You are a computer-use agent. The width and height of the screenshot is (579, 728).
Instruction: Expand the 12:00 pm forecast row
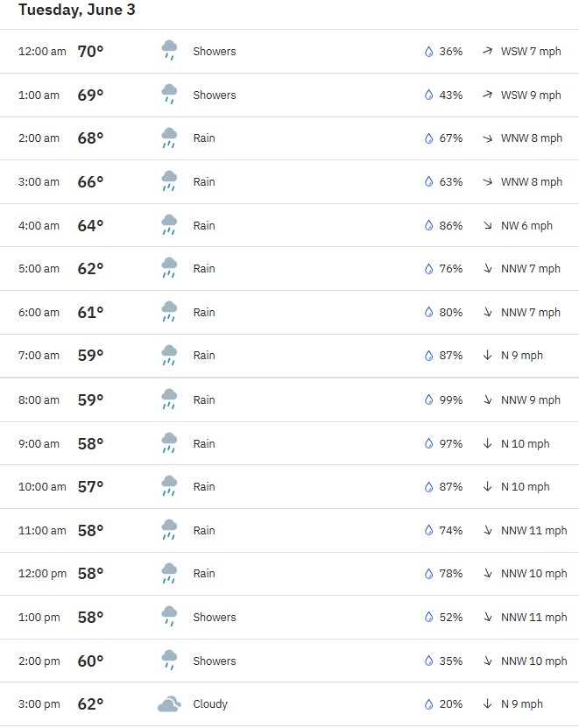(289, 574)
